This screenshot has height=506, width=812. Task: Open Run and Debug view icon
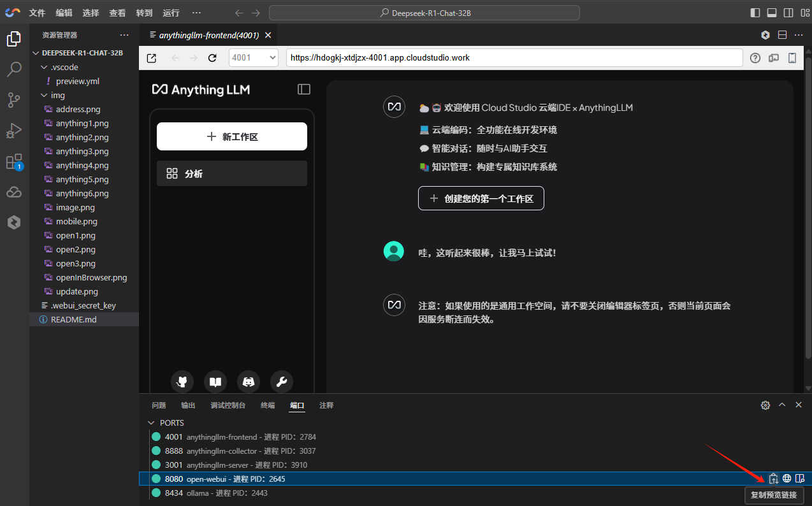pyautogui.click(x=14, y=131)
